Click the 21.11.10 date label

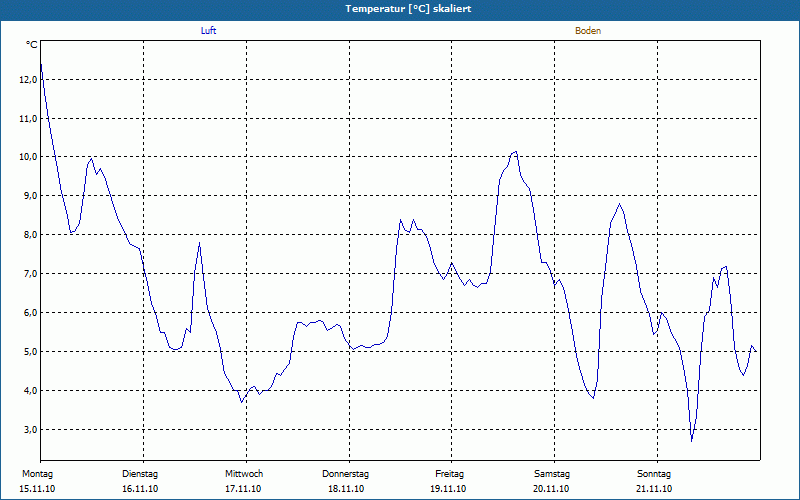(654, 489)
